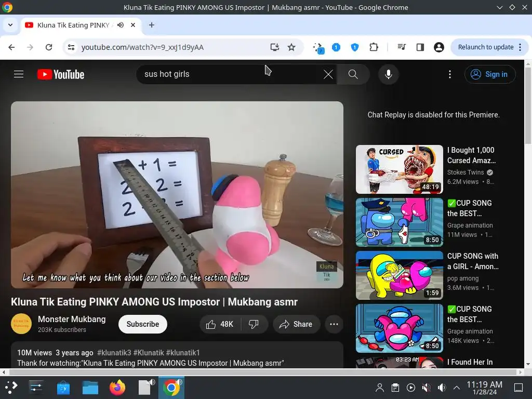
Task: Open the Chrome extensions puzzle icon
Action: coord(374,47)
